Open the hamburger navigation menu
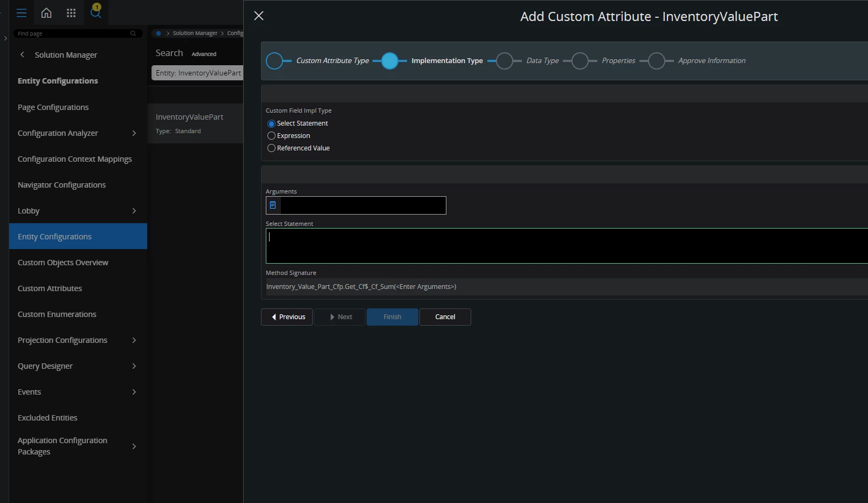This screenshot has width=868, height=503. (22, 13)
